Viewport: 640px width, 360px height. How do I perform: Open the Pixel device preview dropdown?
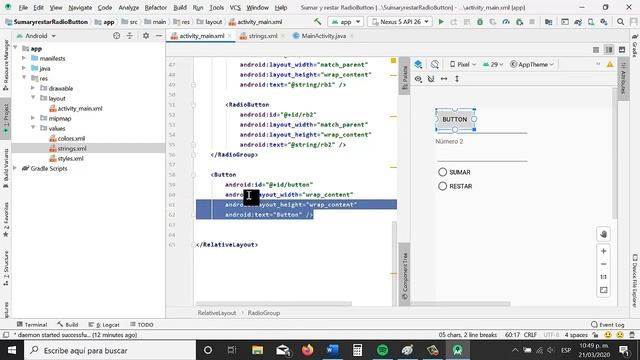pos(462,64)
